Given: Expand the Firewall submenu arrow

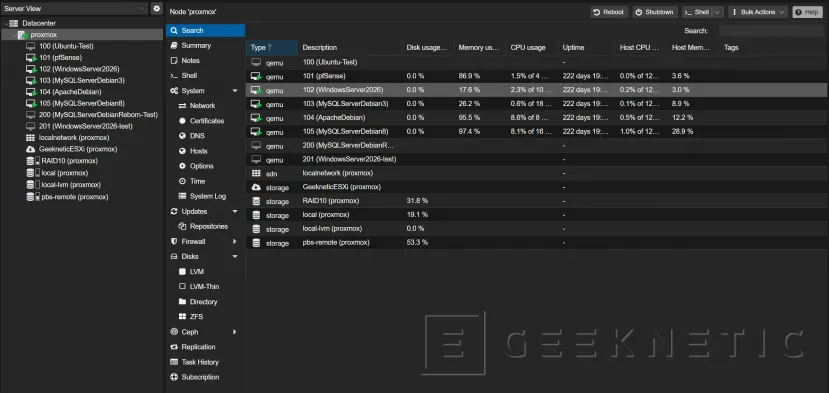Looking at the screenshot, I should click(x=235, y=242).
